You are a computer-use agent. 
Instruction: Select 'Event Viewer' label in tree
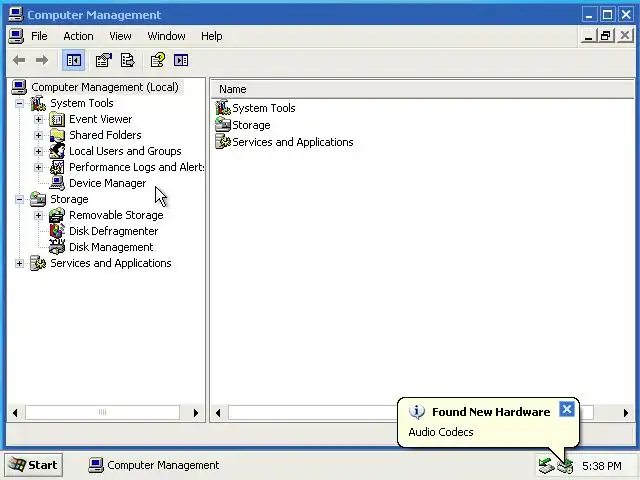pos(100,119)
